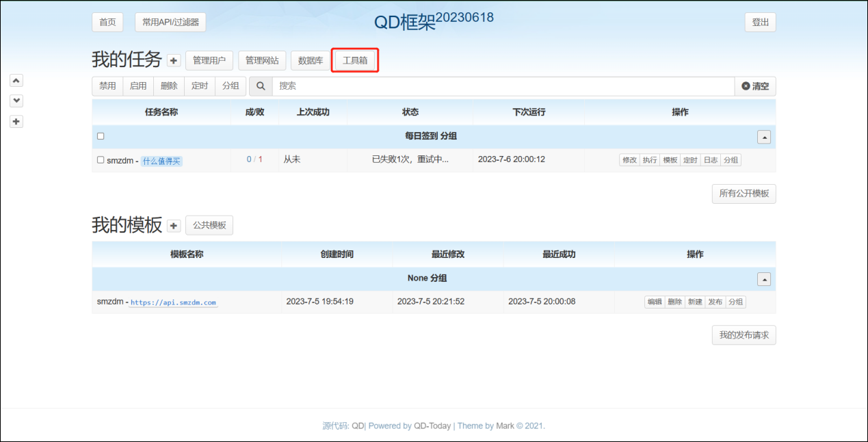The height and width of the screenshot is (442, 868).
Task: Run the smzdm task with 执行
Action: (x=650, y=160)
